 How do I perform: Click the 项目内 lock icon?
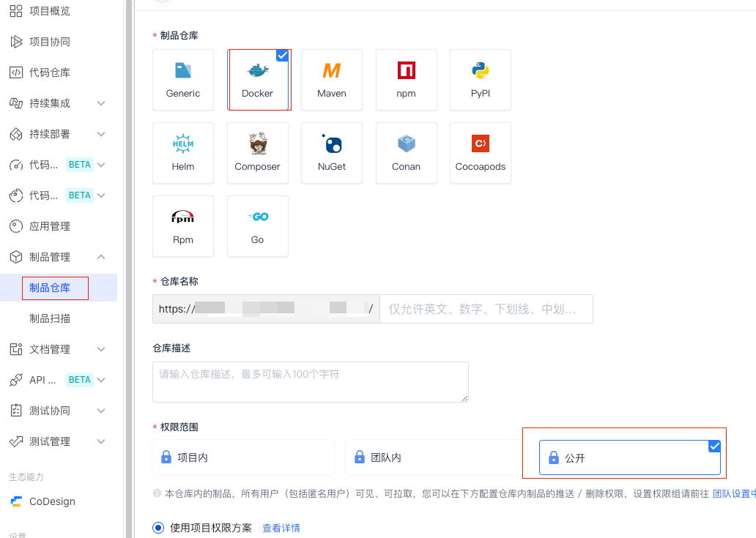tap(166, 457)
